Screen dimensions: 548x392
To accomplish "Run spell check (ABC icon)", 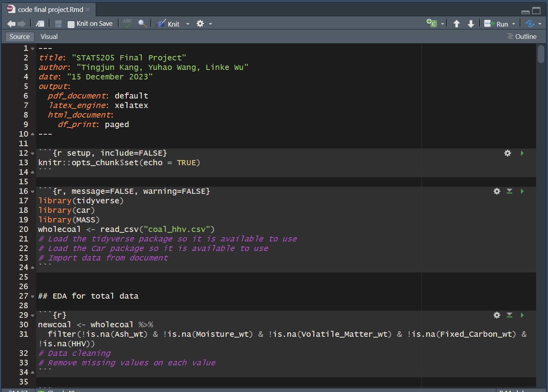I will (127, 23).
